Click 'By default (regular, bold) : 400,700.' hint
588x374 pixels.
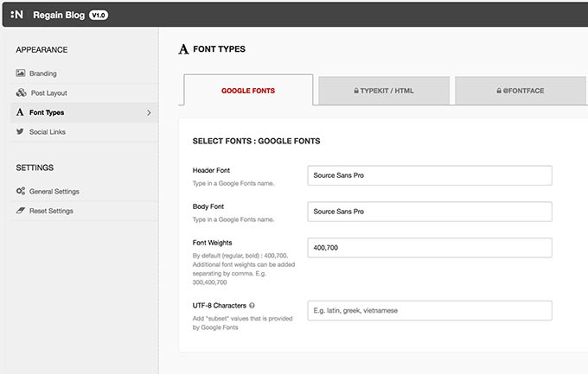point(240,256)
